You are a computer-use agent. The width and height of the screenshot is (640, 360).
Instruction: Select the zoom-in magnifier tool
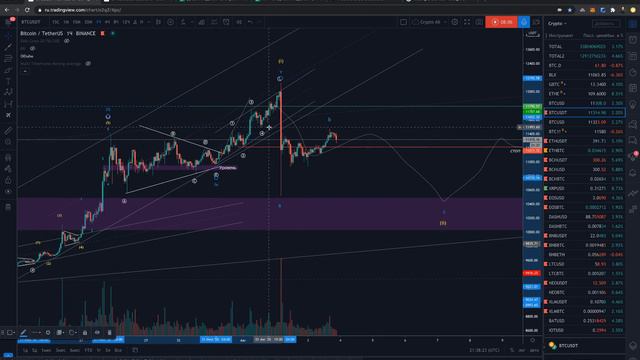tap(8, 142)
